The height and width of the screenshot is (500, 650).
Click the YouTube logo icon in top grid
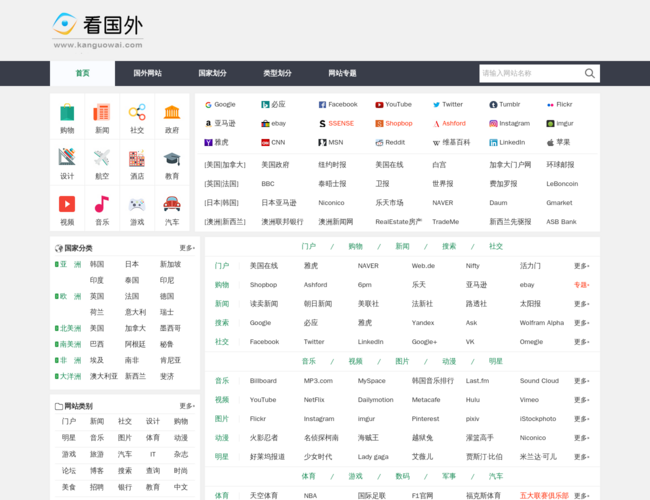(x=379, y=105)
